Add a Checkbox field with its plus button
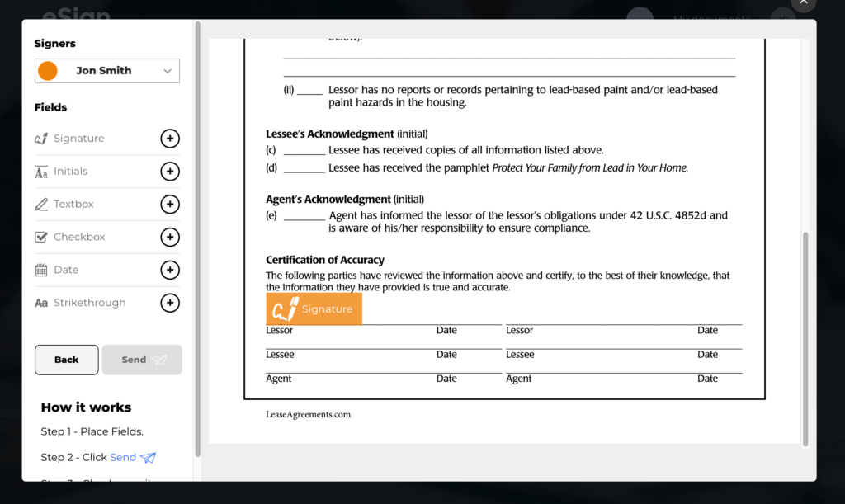Screen dimensions: 845x504 click(x=169, y=237)
